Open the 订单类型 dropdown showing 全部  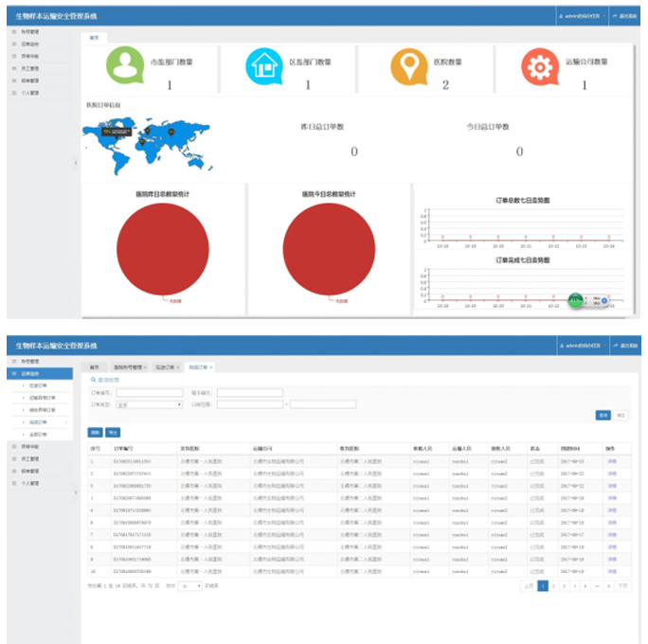click(149, 404)
